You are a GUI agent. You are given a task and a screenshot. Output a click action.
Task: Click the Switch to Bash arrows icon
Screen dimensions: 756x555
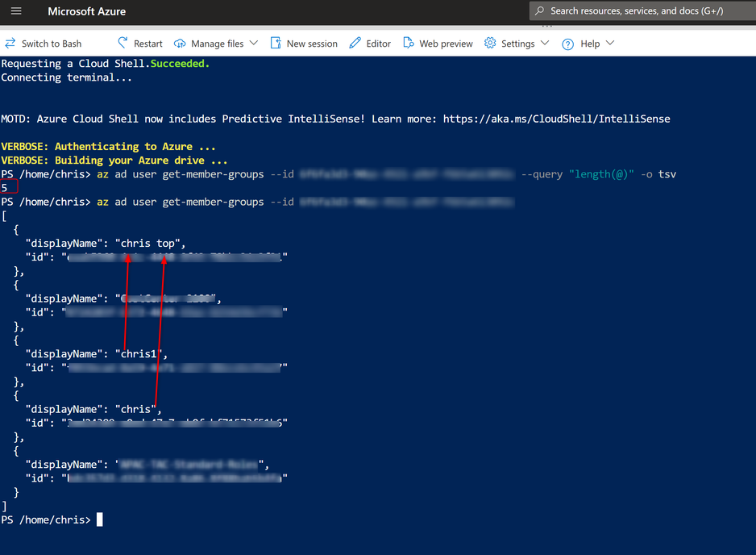[10, 44]
